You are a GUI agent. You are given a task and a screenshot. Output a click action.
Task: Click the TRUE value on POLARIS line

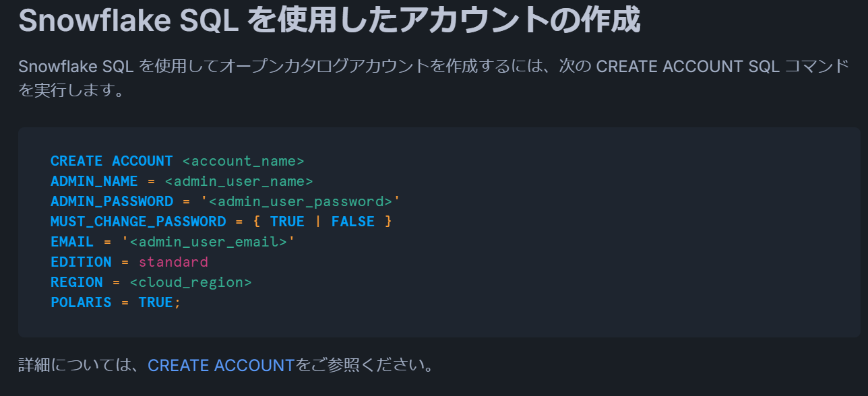(156, 302)
